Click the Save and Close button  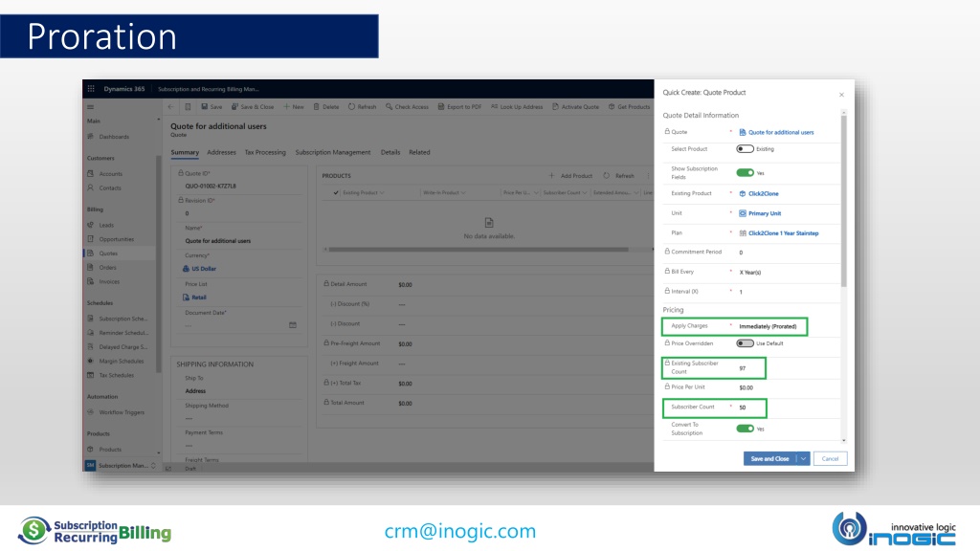pyautogui.click(x=769, y=458)
